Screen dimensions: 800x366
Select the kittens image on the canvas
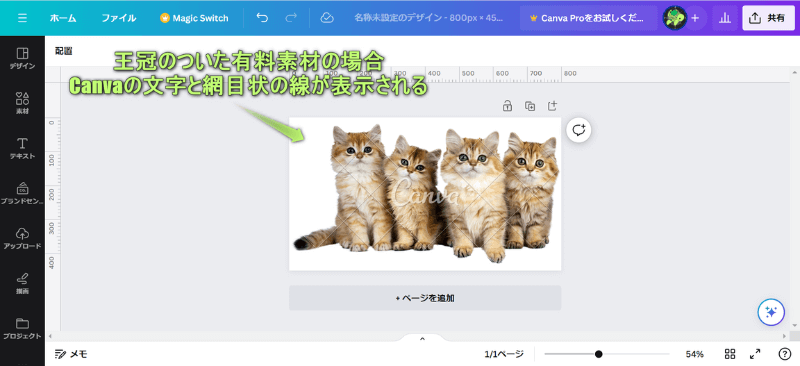(426, 193)
